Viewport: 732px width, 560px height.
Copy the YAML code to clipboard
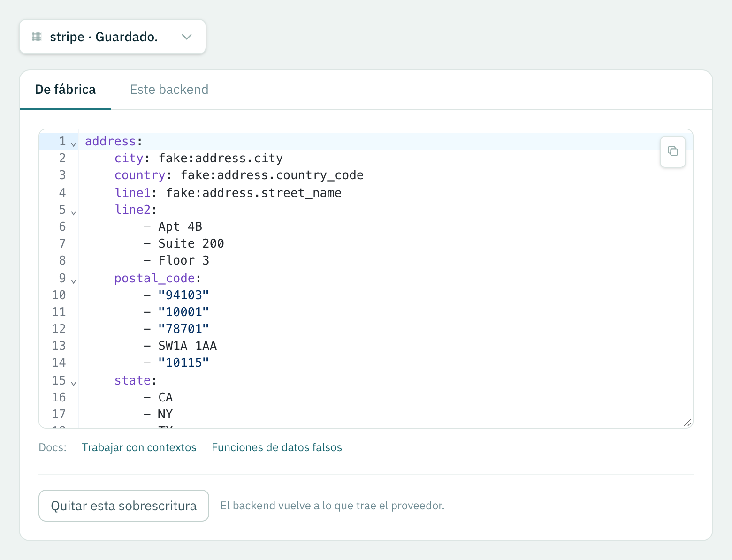tap(672, 151)
